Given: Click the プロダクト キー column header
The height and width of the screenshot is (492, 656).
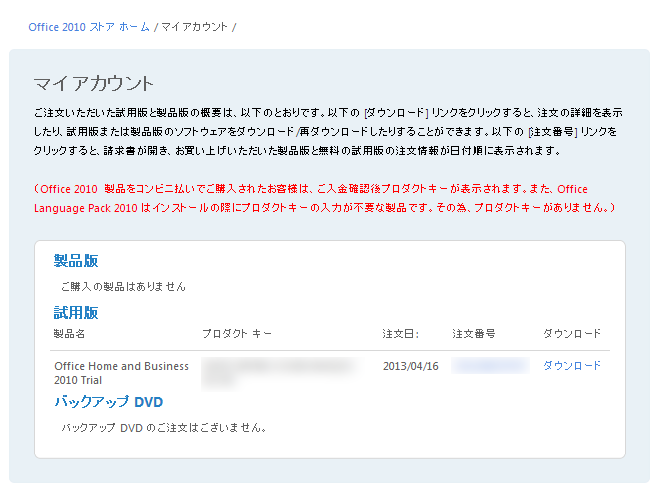Looking at the screenshot, I should point(237,334).
